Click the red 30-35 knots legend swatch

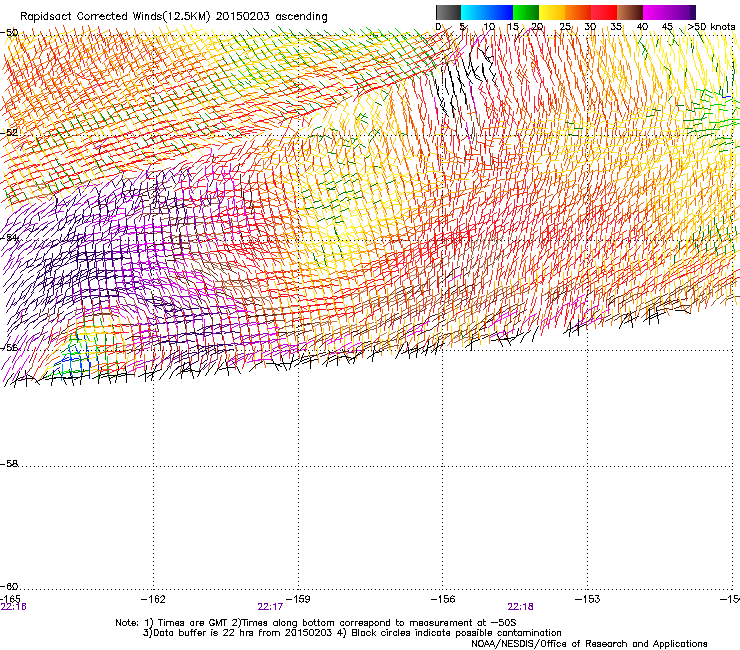click(604, 12)
